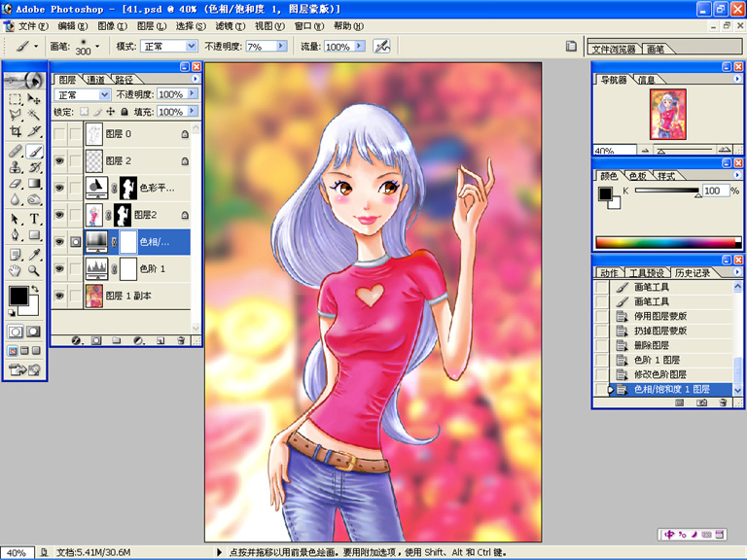This screenshot has width=747, height=560.
Task: Select the Slice tool
Action: pyautogui.click(x=34, y=131)
